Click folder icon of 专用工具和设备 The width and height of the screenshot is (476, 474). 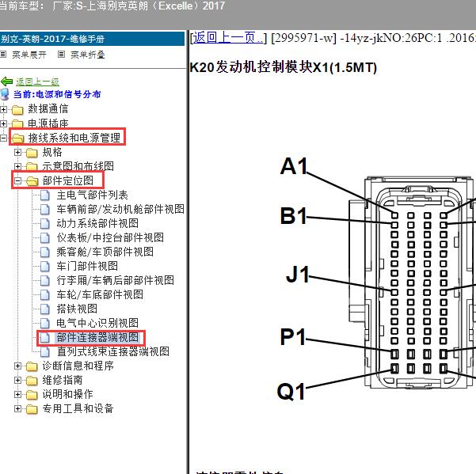tap(32, 409)
